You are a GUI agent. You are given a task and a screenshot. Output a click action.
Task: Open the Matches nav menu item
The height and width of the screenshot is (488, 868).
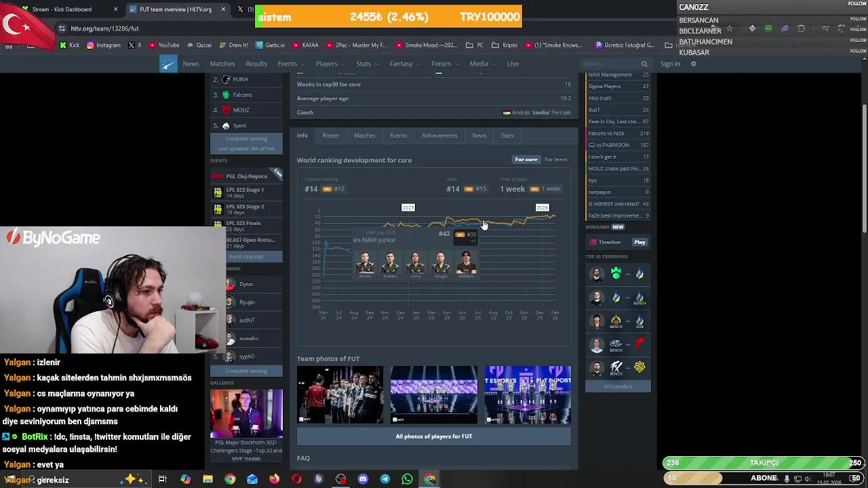tap(222, 64)
